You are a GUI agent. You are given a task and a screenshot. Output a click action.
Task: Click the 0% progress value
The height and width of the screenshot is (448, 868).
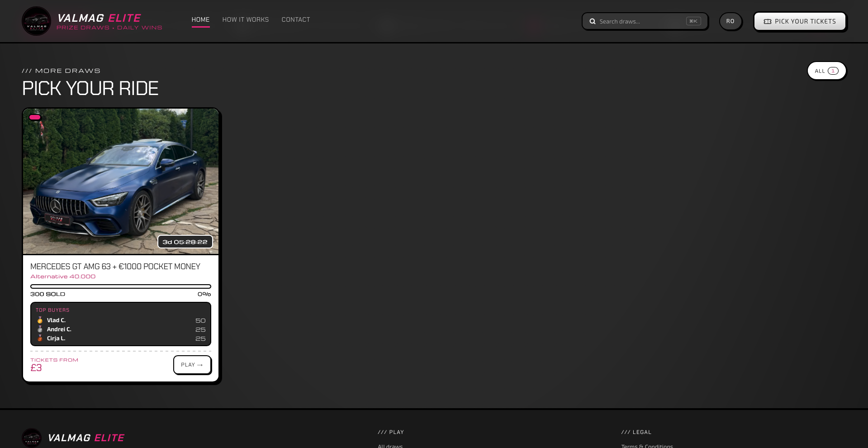204,294
